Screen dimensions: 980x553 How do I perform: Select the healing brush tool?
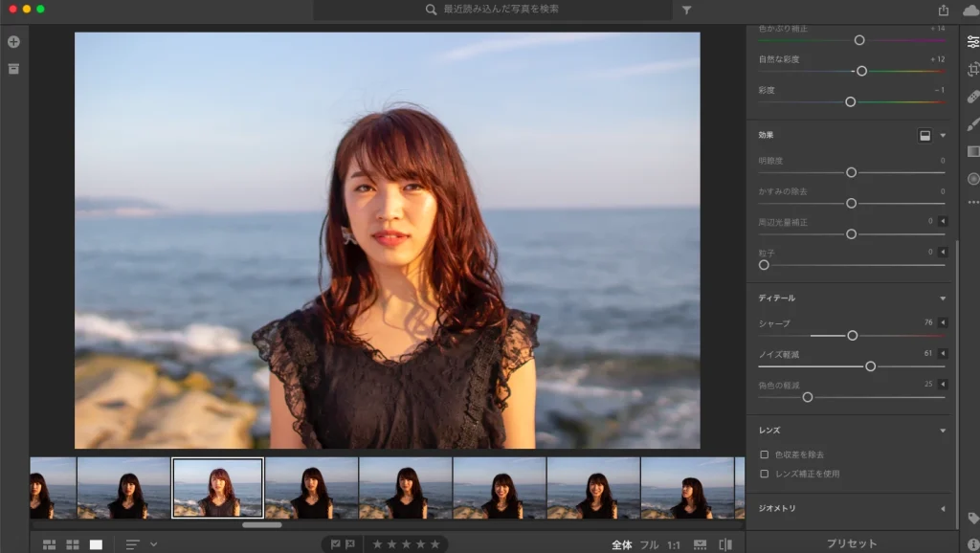[x=972, y=98]
